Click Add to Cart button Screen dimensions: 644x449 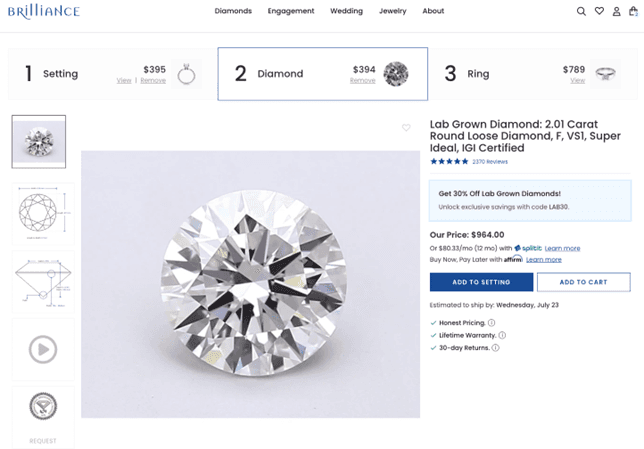point(584,282)
